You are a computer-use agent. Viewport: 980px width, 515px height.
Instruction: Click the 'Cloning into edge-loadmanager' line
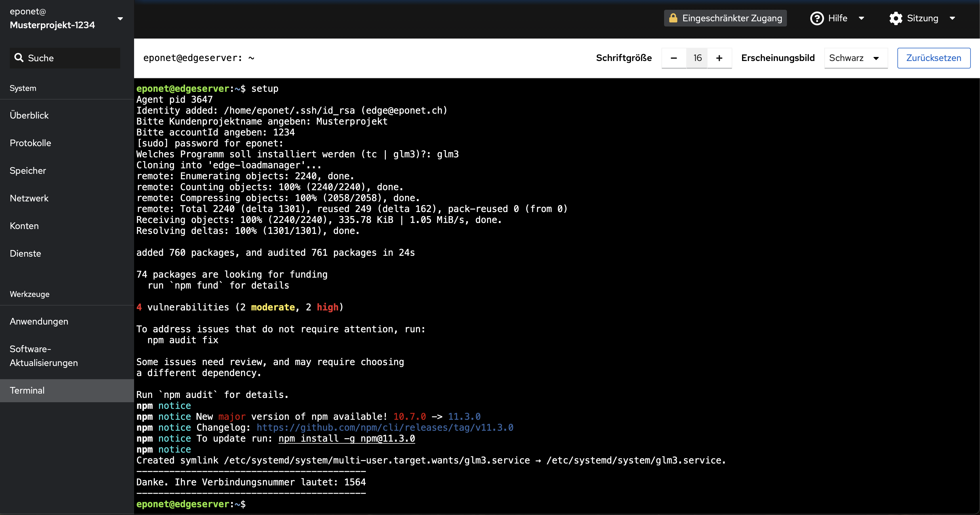229,165
